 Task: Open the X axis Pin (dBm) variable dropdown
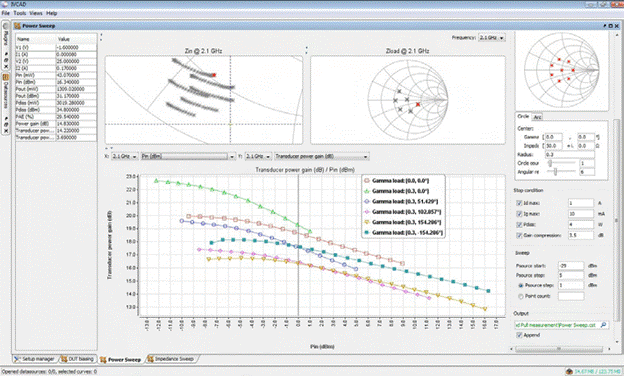click(188, 156)
